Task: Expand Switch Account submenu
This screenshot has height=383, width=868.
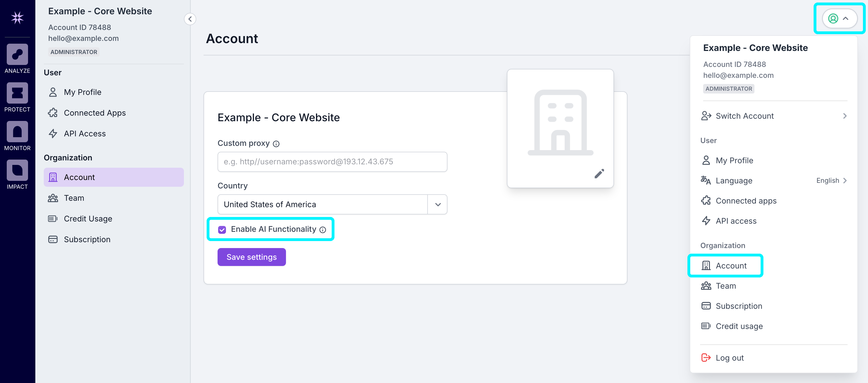Action: click(773, 116)
